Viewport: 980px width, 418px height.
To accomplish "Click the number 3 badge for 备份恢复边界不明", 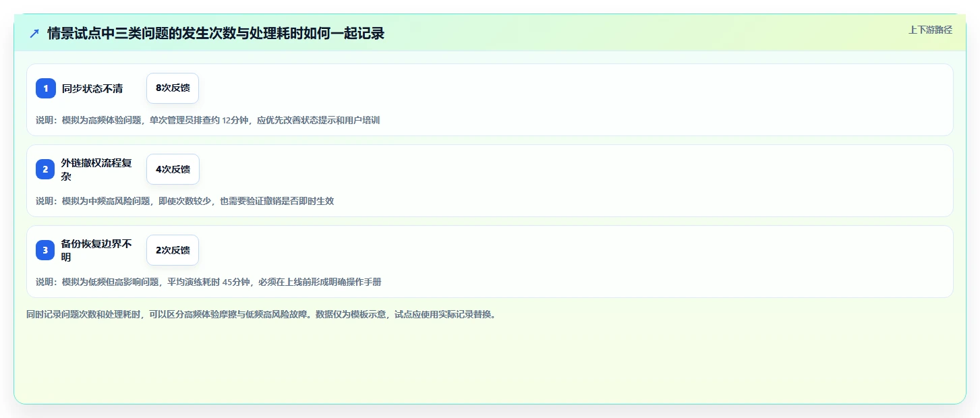I will [46, 250].
